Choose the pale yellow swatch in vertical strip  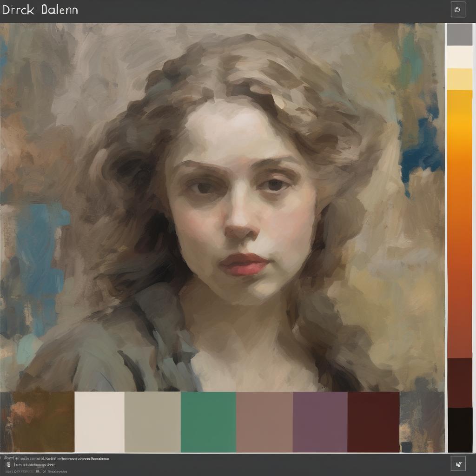[x=459, y=79]
